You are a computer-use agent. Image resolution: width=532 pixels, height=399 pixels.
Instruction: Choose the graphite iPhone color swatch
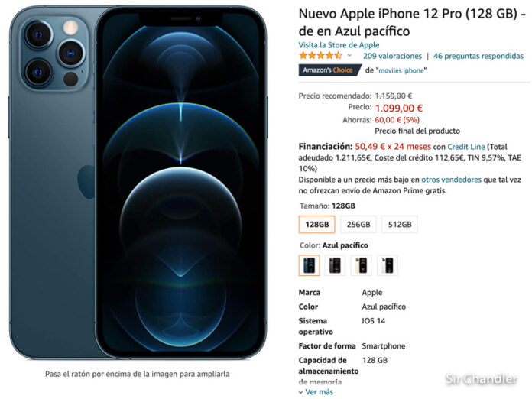point(335,265)
